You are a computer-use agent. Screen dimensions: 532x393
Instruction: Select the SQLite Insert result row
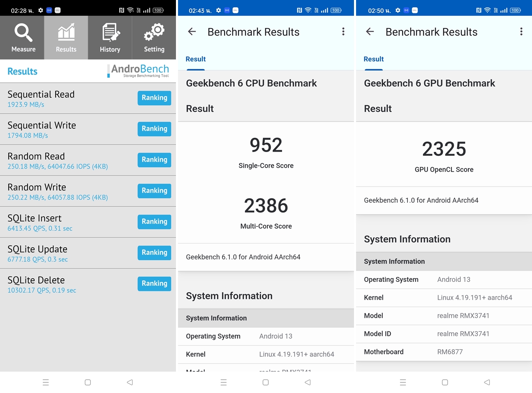point(88,222)
